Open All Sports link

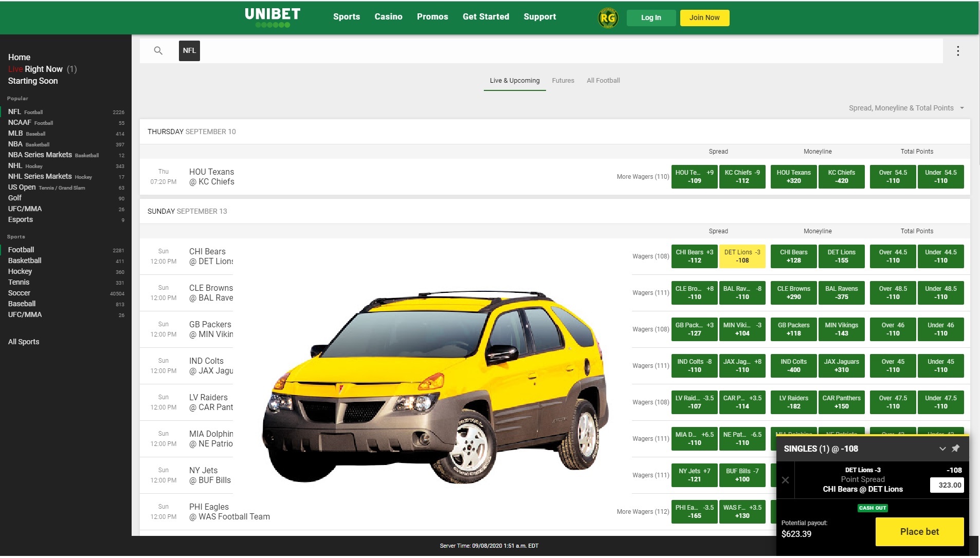tap(24, 342)
